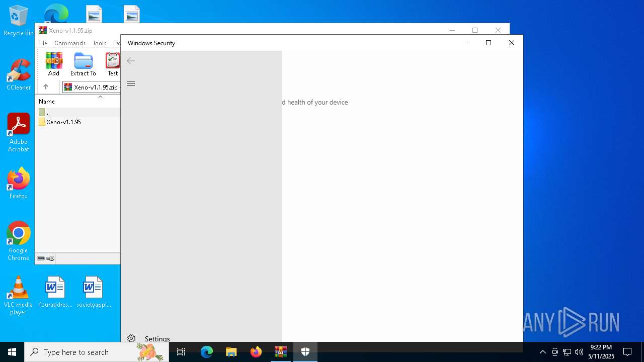The height and width of the screenshot is (362, 644).
Task: Click the Microsoft Edge desktop icon
Action: click(x=56, y=14)
